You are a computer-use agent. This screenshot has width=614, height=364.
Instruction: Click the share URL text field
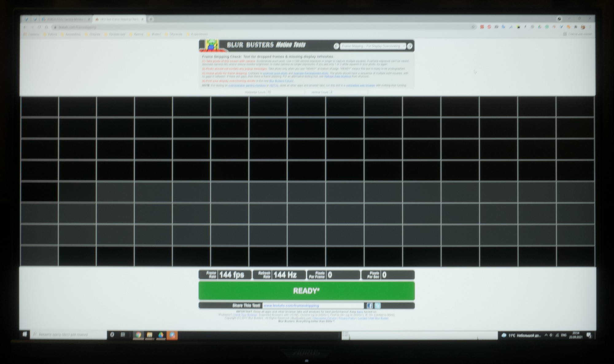(x=313, y=305)
